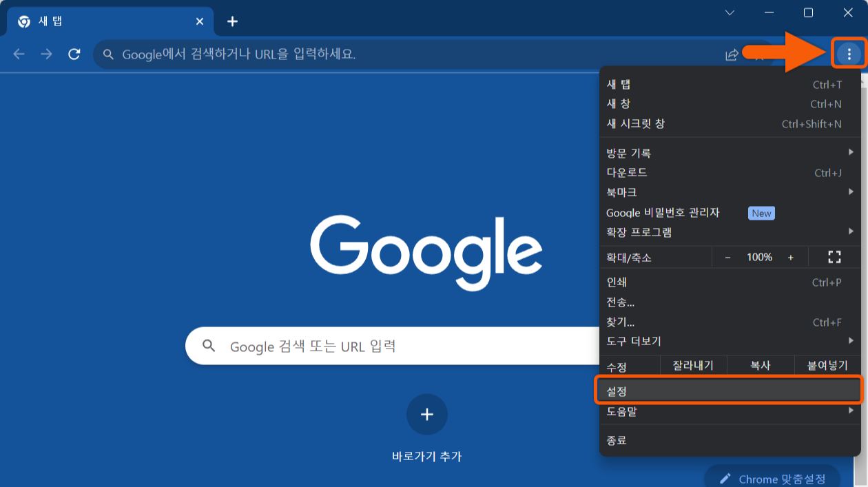Click the browser back navigation arrow
This screenshot has width=868, height=487.
[19, 53]
